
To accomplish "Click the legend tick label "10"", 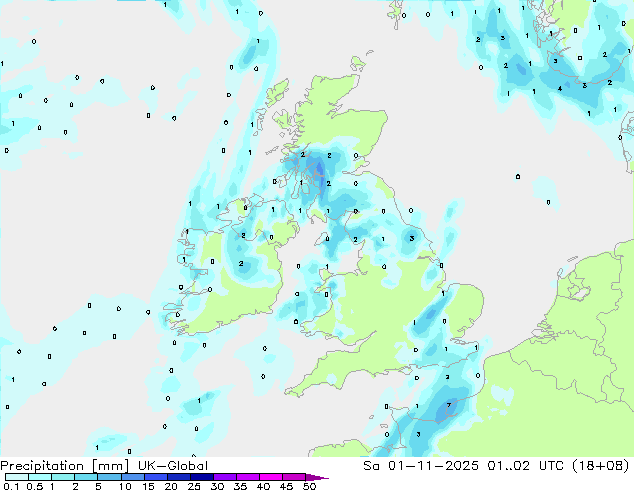I will tap(125, 486).
